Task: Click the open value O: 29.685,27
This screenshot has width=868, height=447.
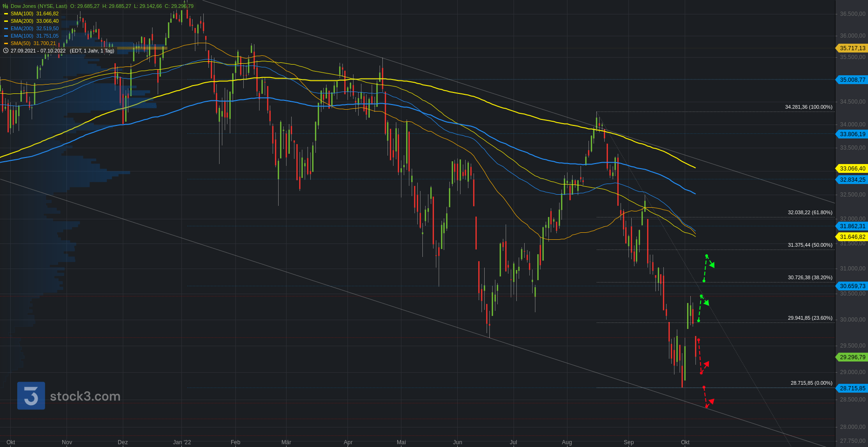Action: pyautogui.click(x=85, y=6)
